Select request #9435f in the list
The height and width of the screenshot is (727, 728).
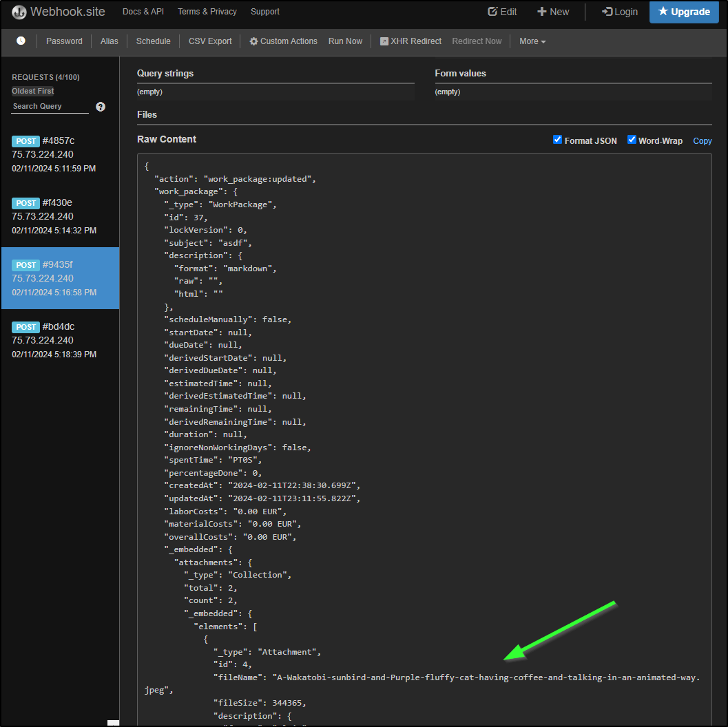pos(60,278)
